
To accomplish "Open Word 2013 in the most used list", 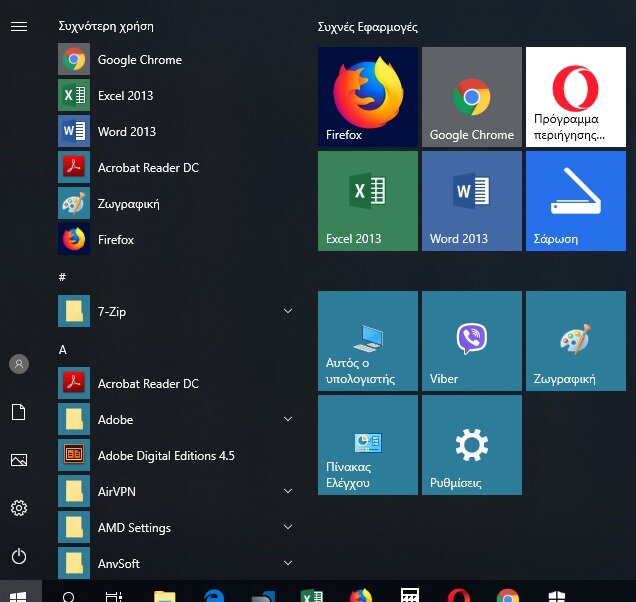I will (176, 132).
